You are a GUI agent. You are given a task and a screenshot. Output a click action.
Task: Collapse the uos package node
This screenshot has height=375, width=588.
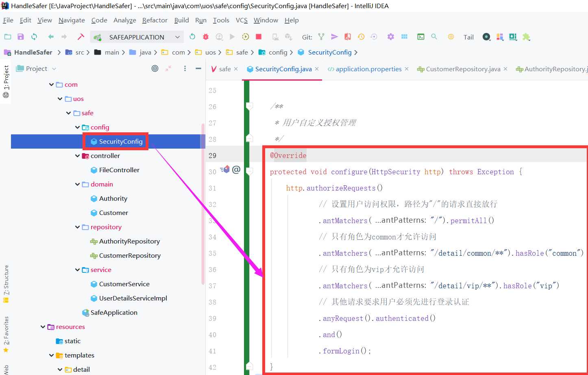[x=60, y=99]
